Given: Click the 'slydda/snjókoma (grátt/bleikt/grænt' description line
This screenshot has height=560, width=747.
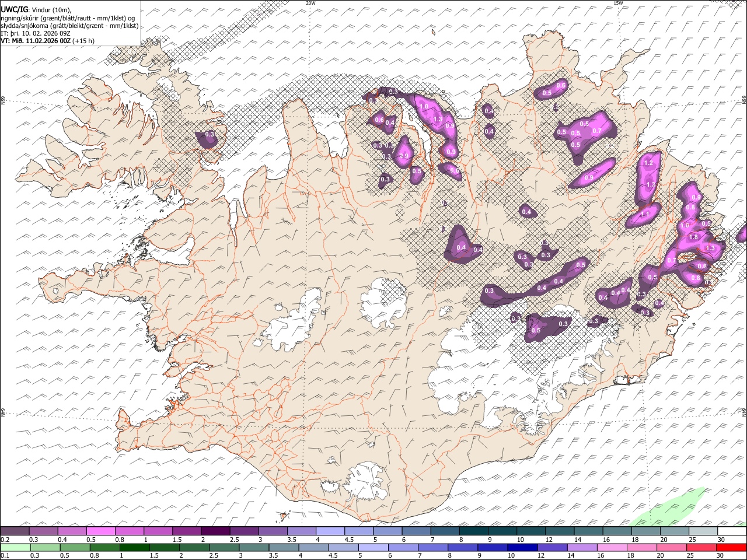Looking at the screenshot, I should pyautogui.click(x=69, y=26).
